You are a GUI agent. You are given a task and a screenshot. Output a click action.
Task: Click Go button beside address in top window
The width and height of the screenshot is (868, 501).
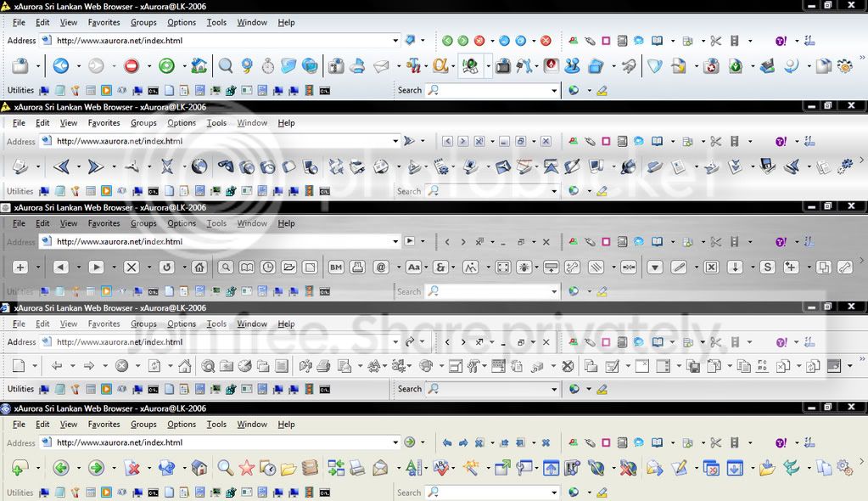click(x=410, y=41)
